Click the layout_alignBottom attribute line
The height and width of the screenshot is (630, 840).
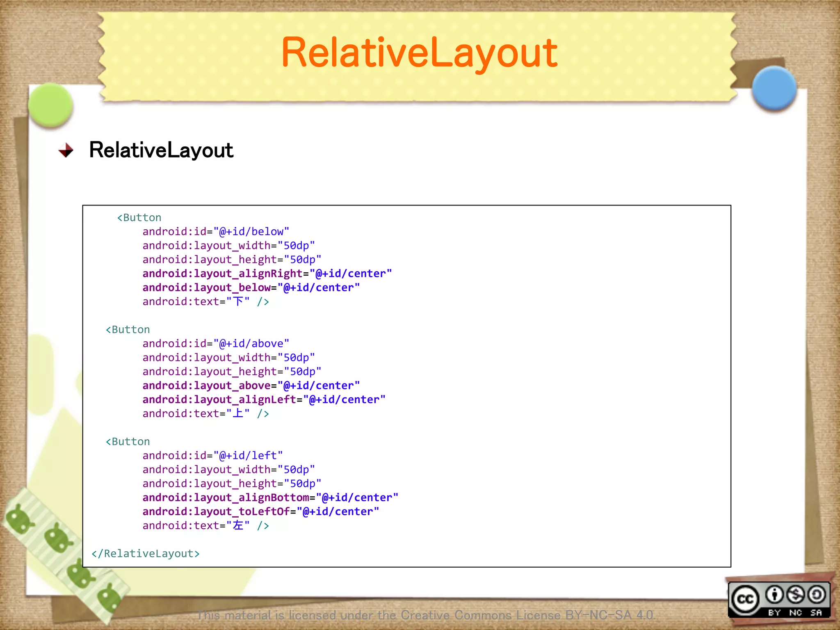click(x=270, y=498)
